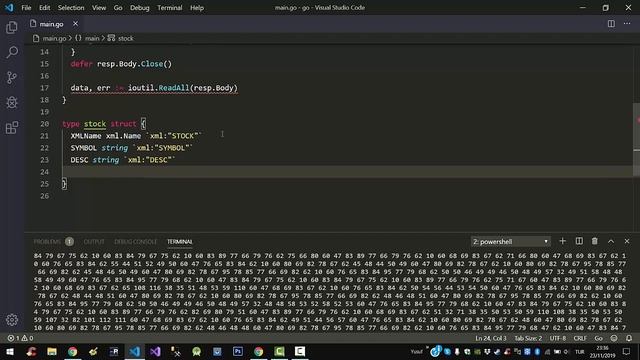
Task: Click defer keyword on line 15
Action: point(81,64)
